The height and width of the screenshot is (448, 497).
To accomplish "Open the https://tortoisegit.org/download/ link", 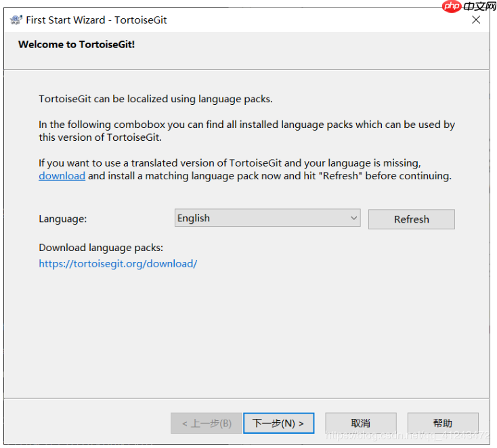I will tap(118, 264).
